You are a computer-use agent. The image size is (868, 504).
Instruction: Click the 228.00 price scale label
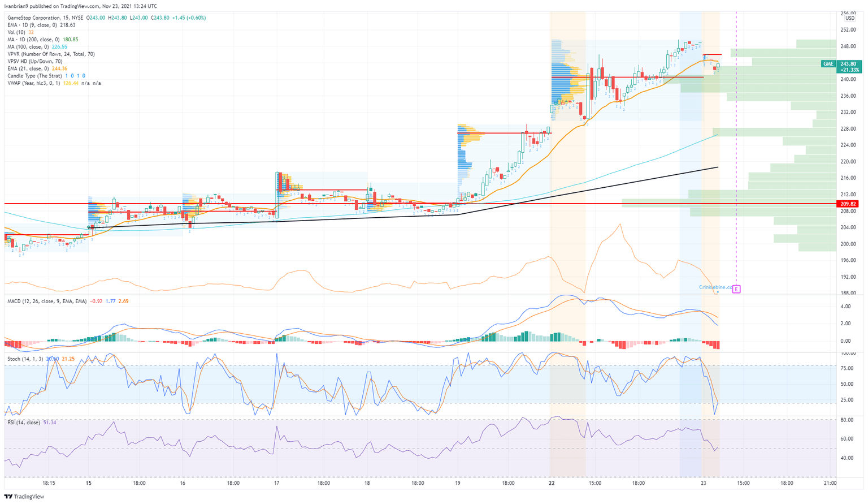click(848, 129)
